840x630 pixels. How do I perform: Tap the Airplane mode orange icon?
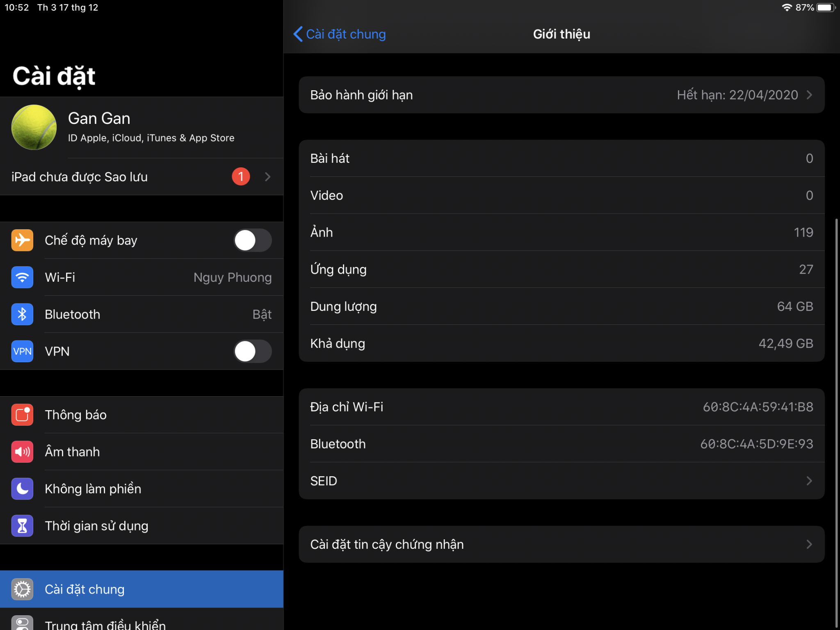[x=22, y=240]
